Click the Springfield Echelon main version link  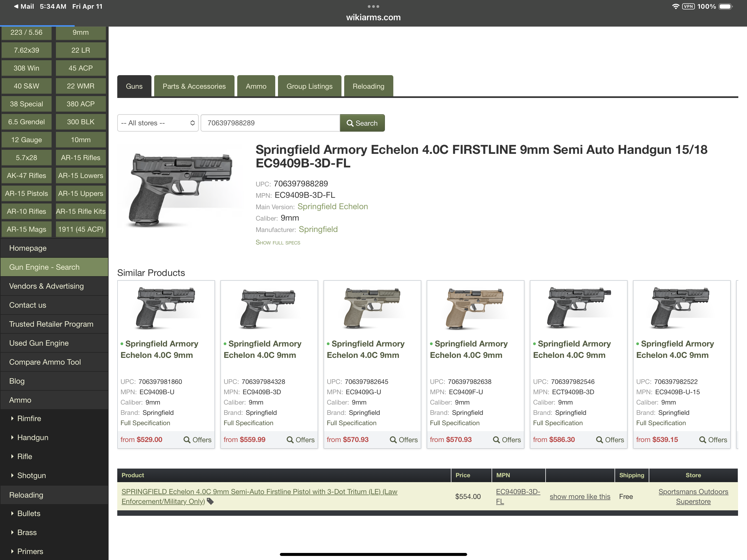tap(333, 206)
